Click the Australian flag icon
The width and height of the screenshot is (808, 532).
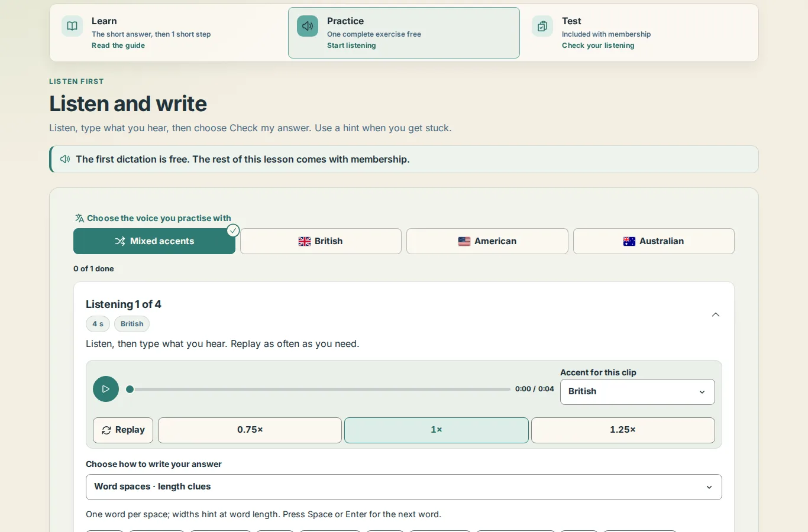coord(629,241)
